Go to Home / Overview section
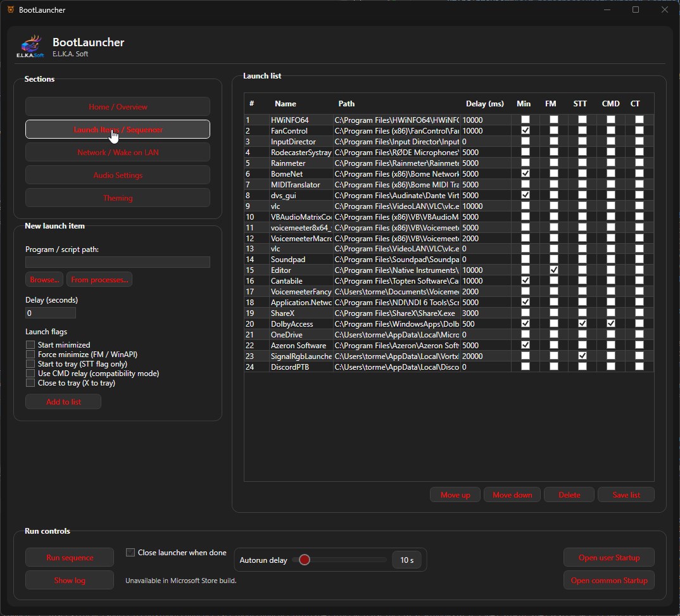The image size is (680, 616). coord(118,106)
